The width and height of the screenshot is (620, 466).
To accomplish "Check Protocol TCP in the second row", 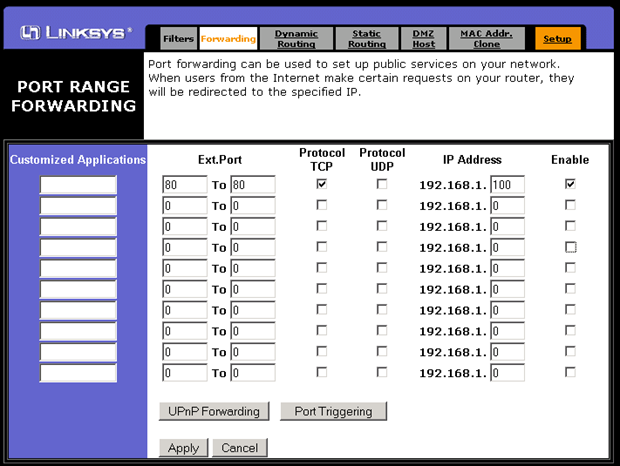I will click(321, 205).
